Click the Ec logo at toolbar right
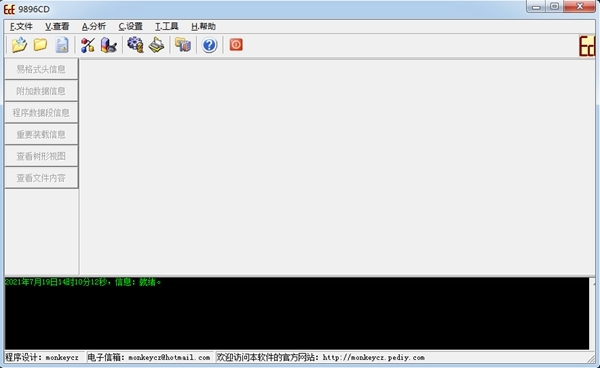600x368 pixels. point(587,46)
